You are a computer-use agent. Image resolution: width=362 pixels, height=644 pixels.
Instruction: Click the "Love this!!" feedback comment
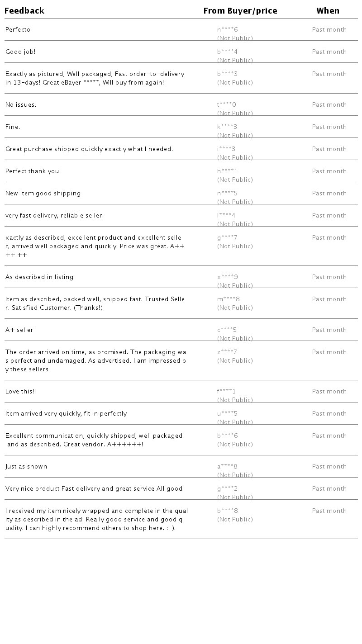[x=21, y=392]
